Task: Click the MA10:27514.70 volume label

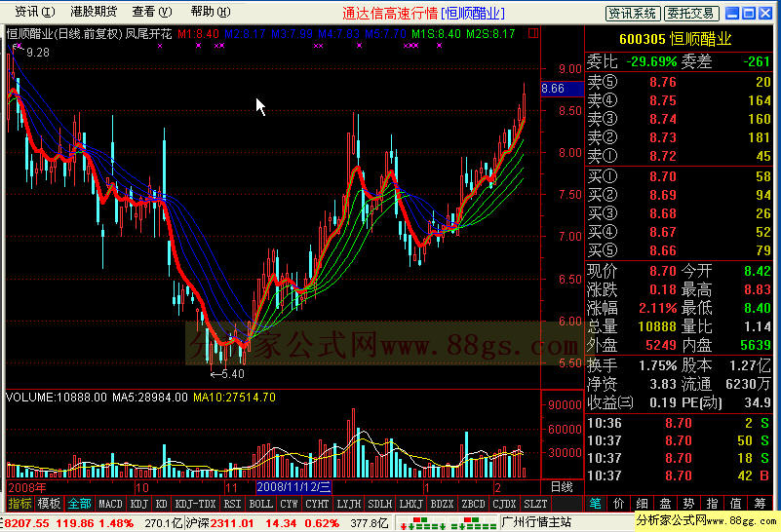Action: point(234,398)
